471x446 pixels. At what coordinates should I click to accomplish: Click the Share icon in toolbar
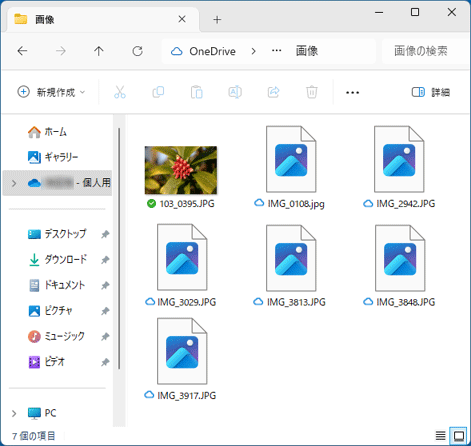(x=273, y=92)
